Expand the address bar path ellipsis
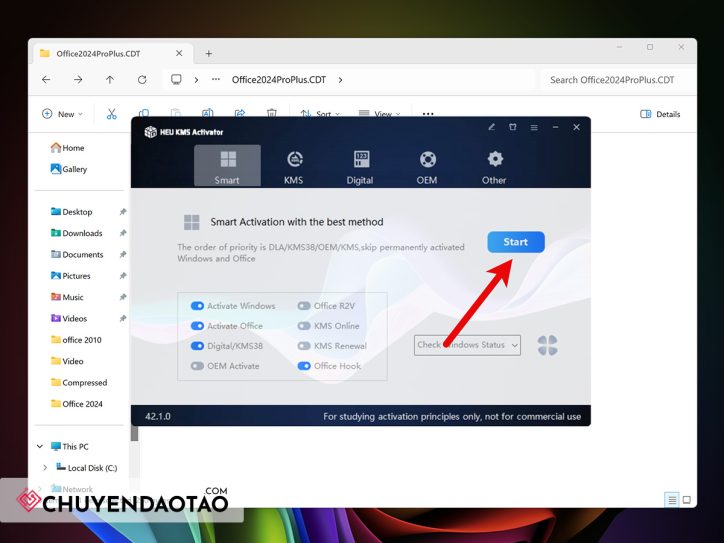The height and width of the screenshot is (543, 724). (x=216, y=79)
